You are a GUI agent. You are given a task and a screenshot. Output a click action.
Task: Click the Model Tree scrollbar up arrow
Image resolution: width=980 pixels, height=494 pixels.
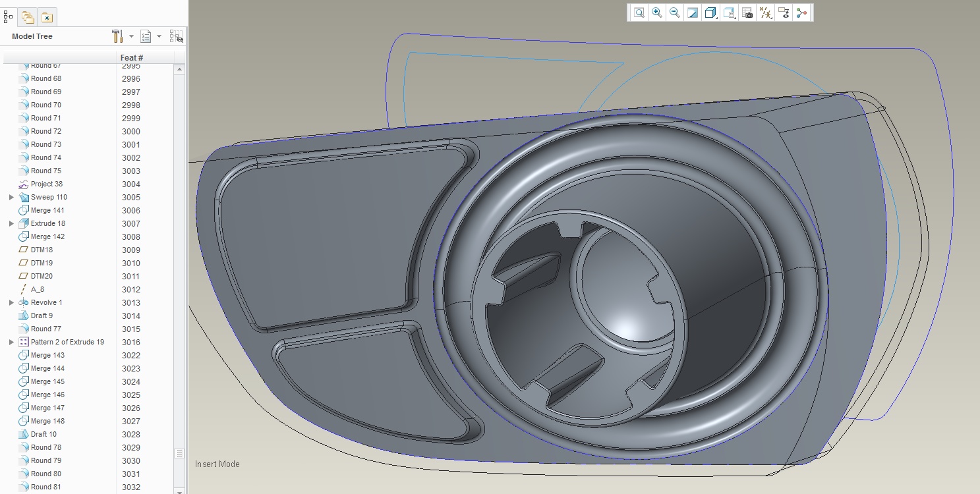click(x=179, y=69)
